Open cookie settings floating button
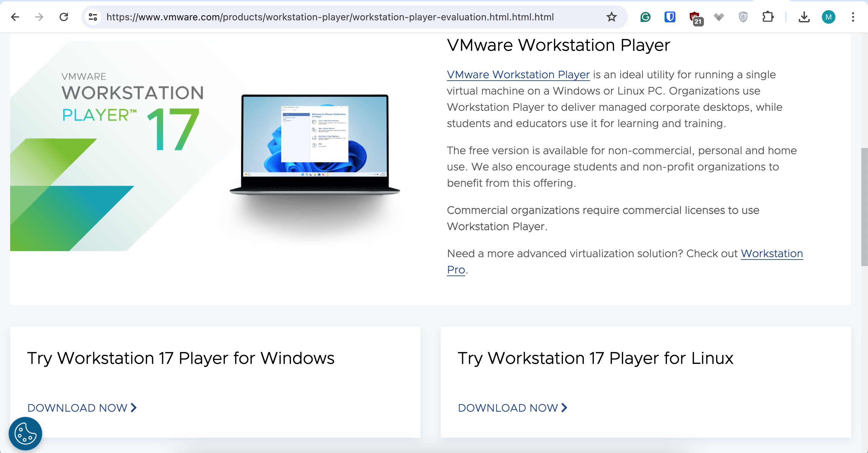868x453 pixels. [x=25, y=433]
